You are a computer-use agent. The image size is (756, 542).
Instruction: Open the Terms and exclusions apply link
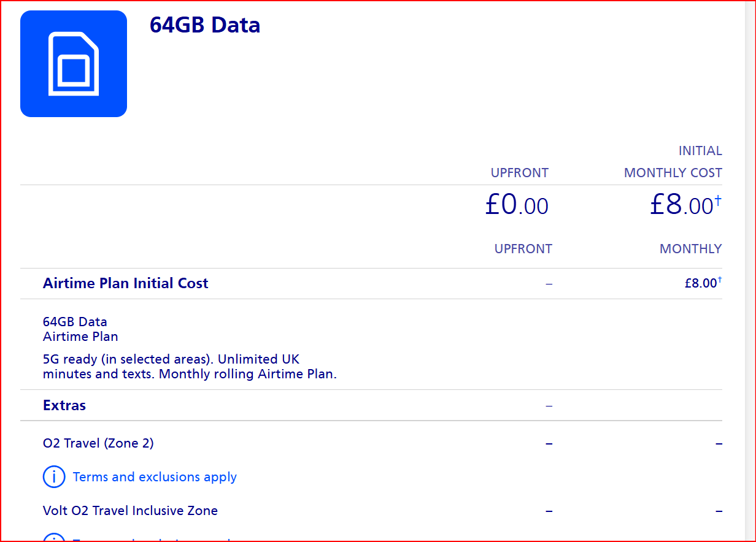[x=155, y=476]
